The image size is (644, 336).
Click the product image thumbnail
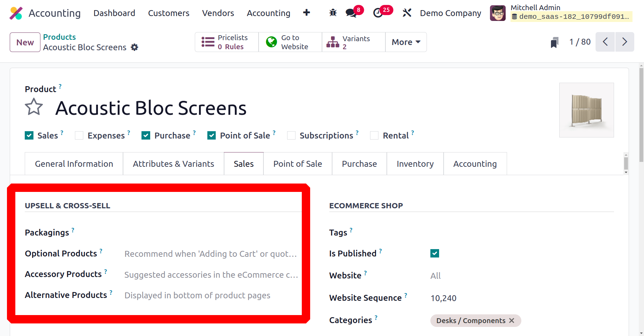point(586,110)
